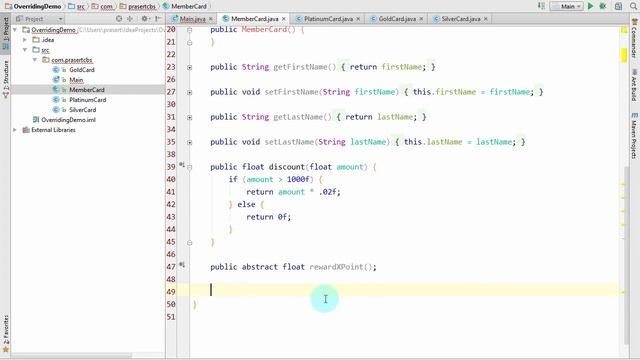Start debugging with the bug icon

(602, 6)
